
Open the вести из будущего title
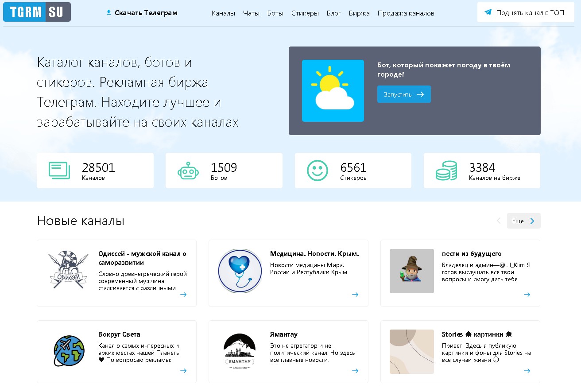[472, 254]
